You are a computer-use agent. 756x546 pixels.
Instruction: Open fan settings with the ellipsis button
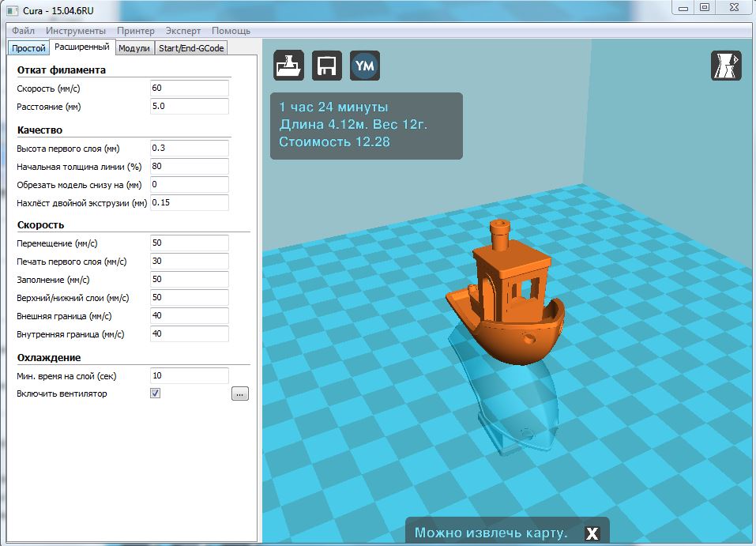click(240, 393)
